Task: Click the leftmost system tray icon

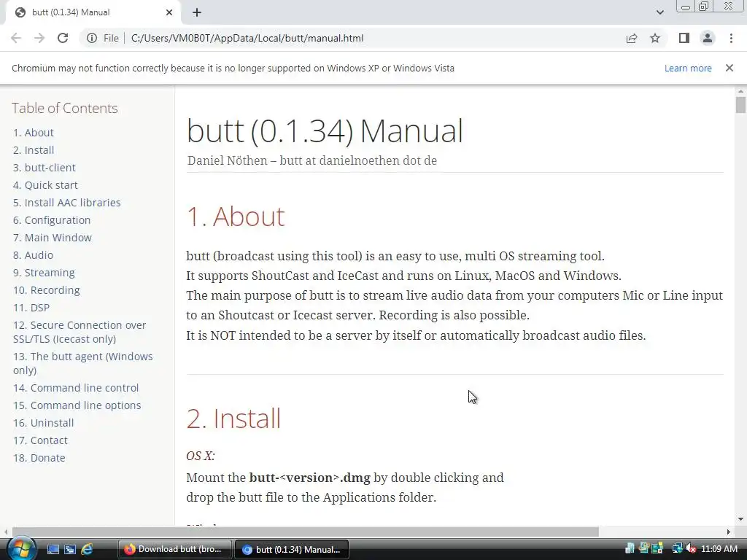Action: point(630,548)
